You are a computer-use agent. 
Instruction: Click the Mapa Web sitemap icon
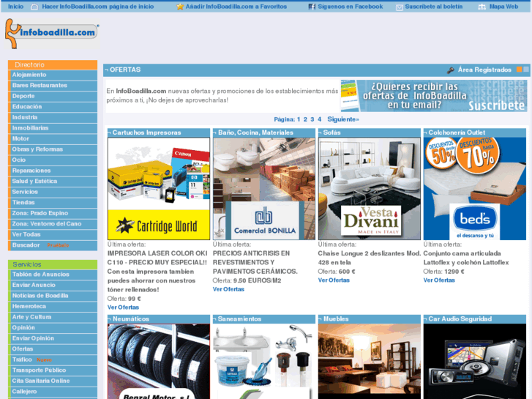(482, 7)
